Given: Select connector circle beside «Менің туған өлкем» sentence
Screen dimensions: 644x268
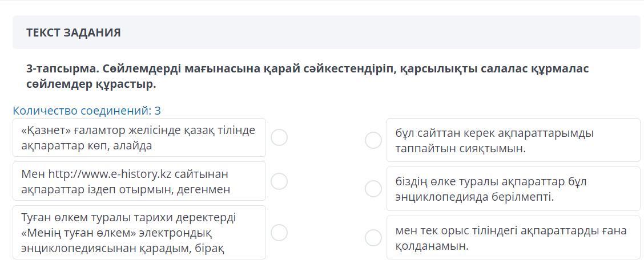Looking at the screenshot, I should 279,233.
